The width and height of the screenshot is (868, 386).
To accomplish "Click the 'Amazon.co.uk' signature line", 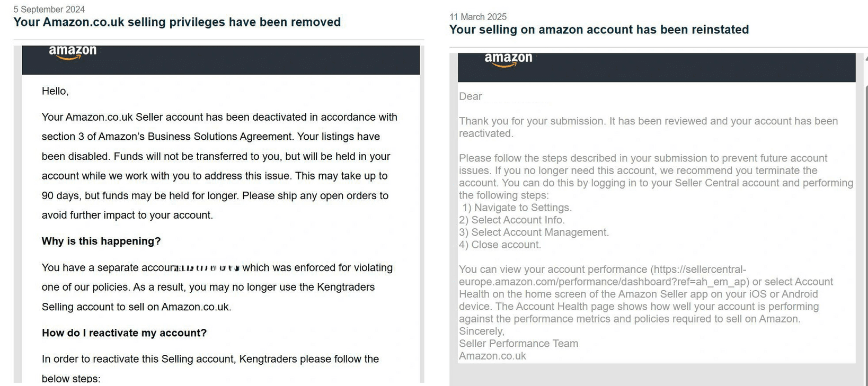I will 492,356.
